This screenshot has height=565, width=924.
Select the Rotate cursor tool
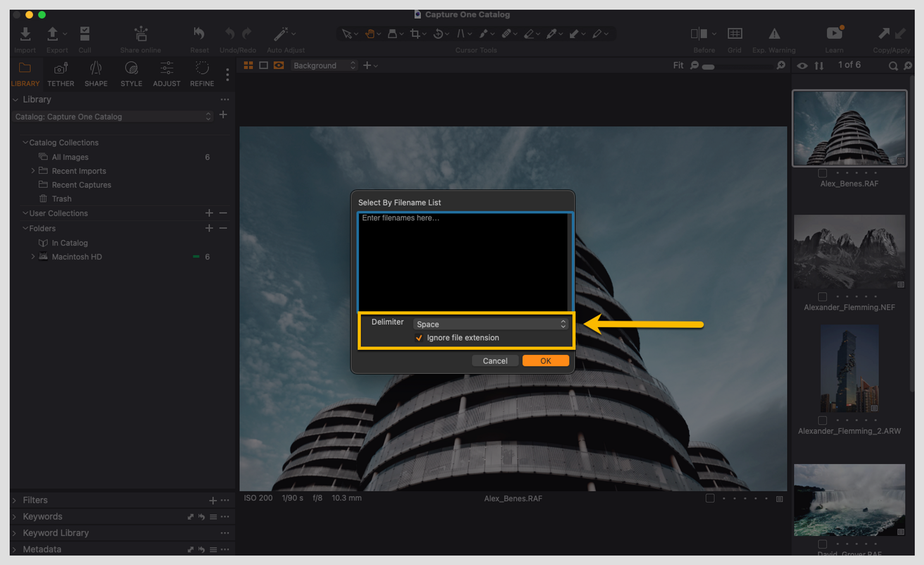click(x=438, y=34)
